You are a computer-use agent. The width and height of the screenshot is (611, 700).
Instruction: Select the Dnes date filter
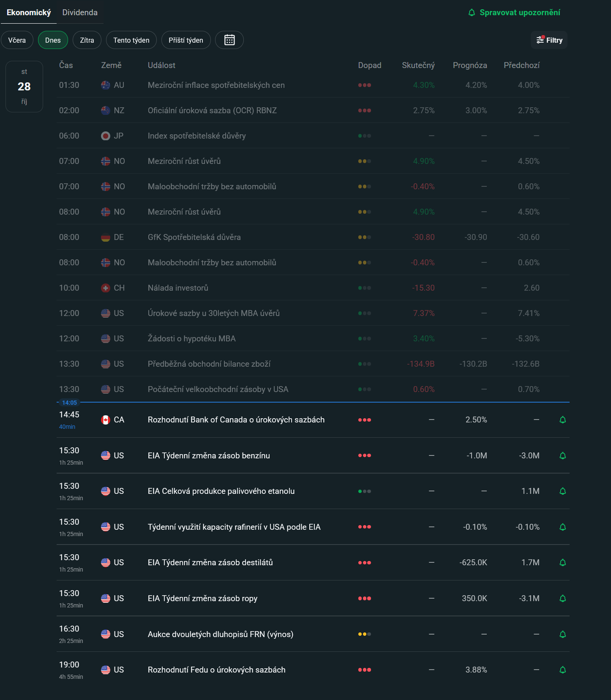click(x=53, y=40)
